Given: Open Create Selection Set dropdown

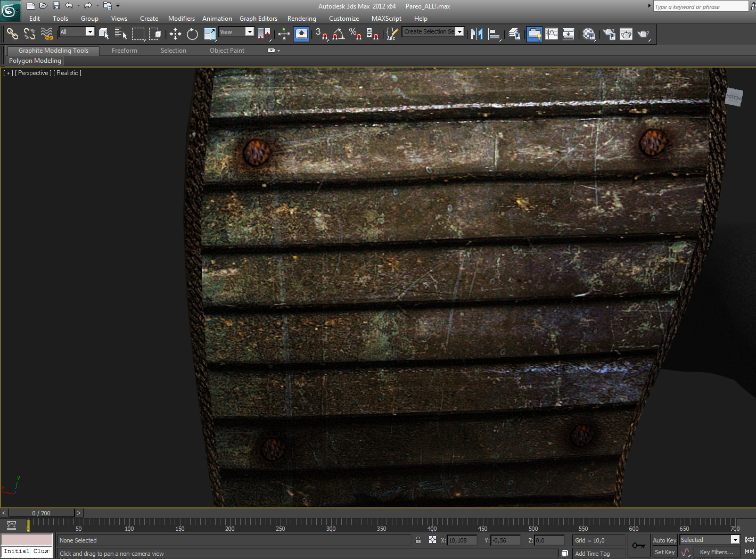Looking at the screenshot, I should click(x=459, y=32).
